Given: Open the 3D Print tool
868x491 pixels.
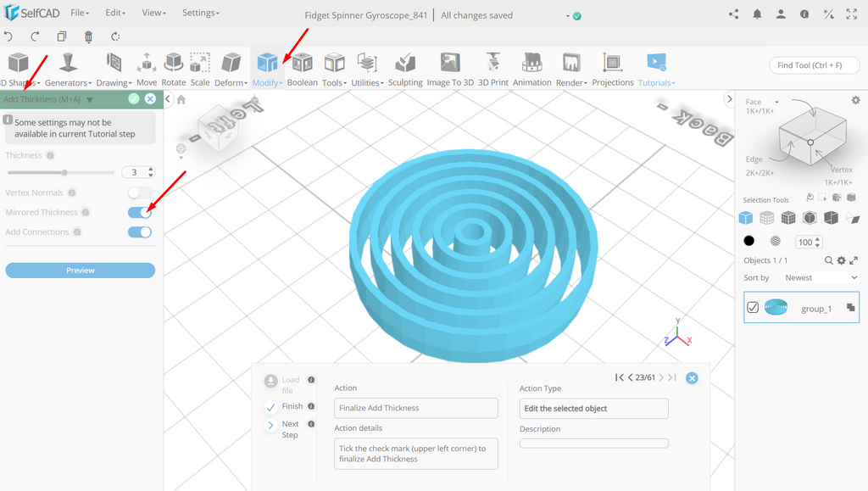Looking at the screenshot, I should (x=492, y=70).
